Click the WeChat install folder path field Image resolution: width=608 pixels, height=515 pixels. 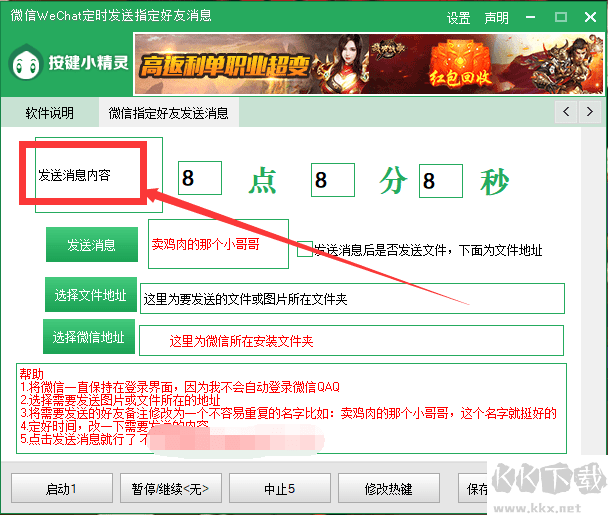pyautogui.click(x=351, y=340)
